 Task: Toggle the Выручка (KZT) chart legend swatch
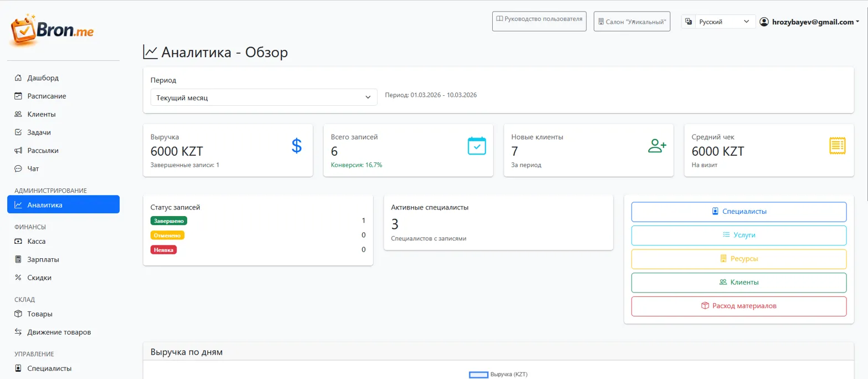point(478,375)
